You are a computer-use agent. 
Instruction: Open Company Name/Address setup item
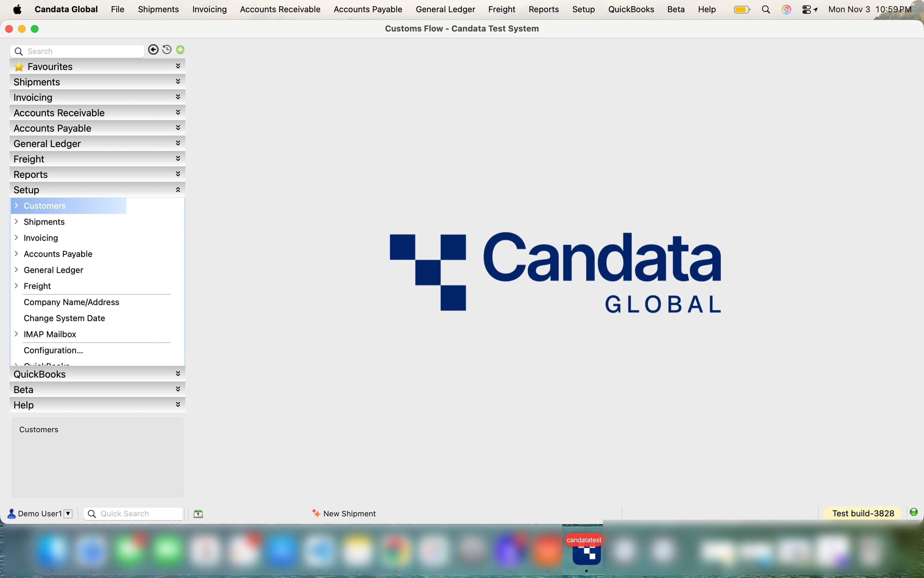click(72, 302)
